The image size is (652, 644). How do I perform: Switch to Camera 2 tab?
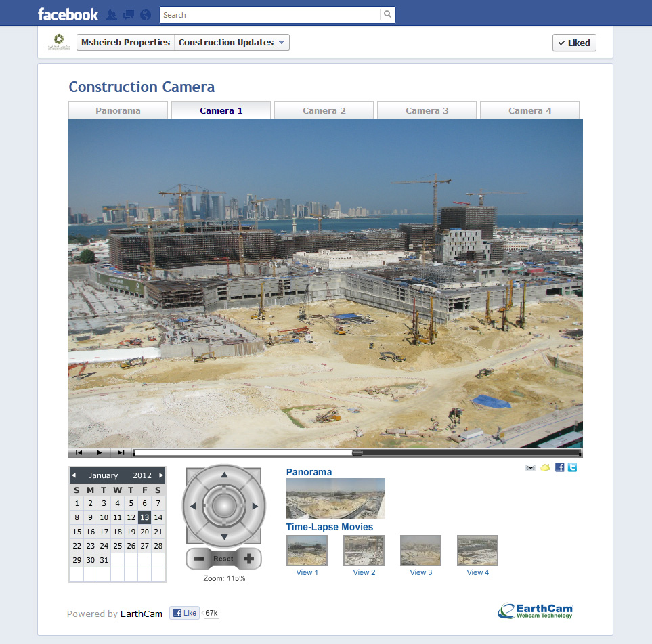324,110
